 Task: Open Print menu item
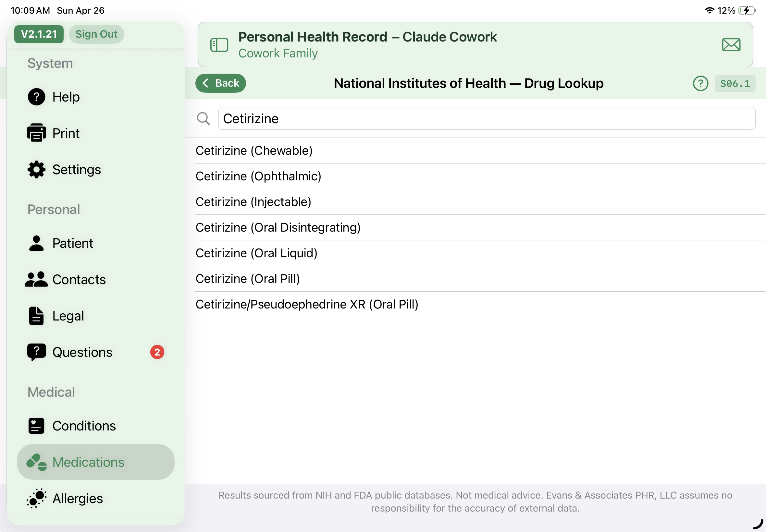tap(96, 133)
